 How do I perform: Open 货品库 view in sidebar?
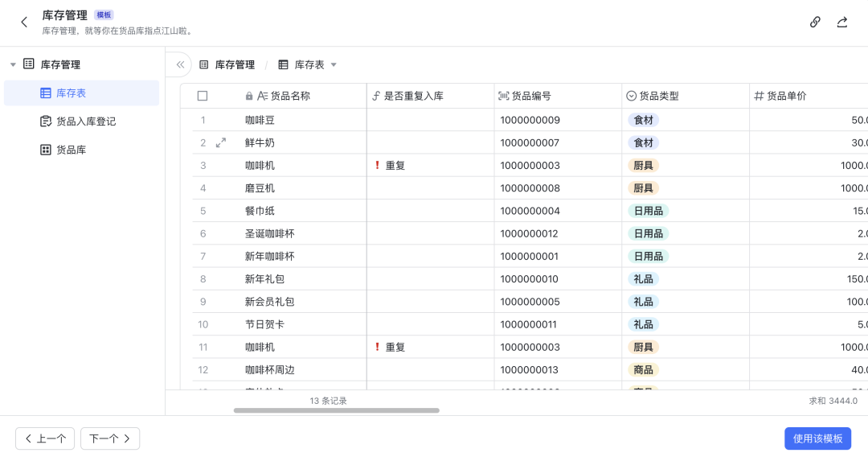[x=81, y=150]
